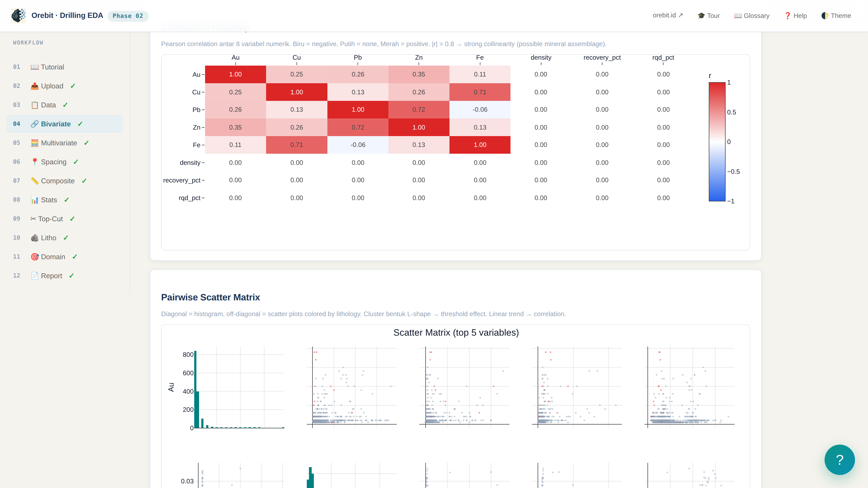Open orebit.id external link

[x=668, y=15]
